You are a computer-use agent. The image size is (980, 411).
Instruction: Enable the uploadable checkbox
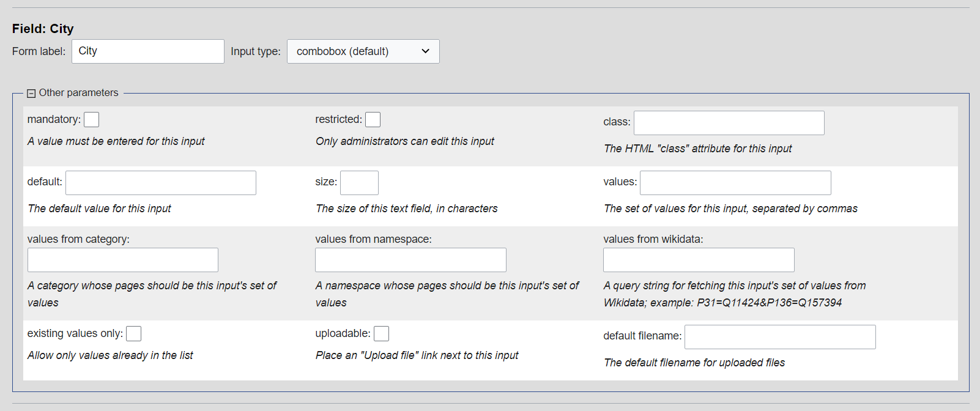click(381, 334)
